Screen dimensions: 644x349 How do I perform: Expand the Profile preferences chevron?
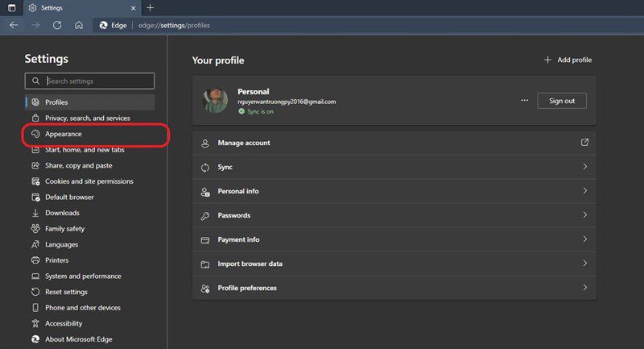[x=585, y=288]
